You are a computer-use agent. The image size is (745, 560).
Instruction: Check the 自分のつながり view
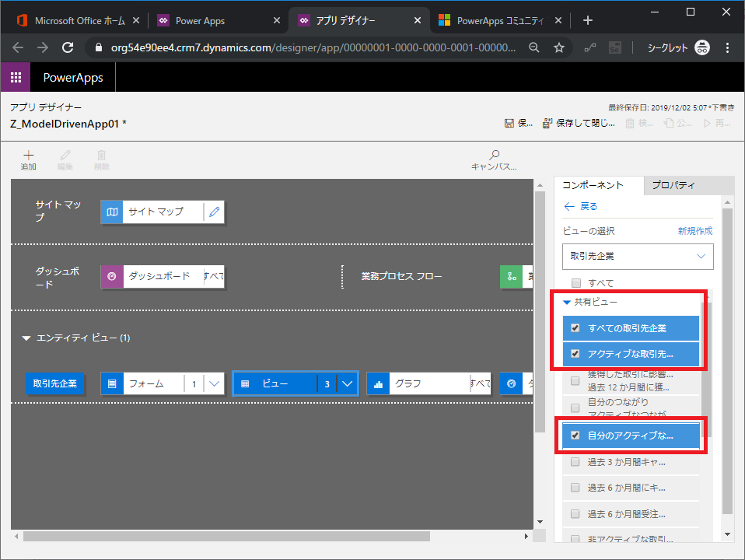[575, 408]
